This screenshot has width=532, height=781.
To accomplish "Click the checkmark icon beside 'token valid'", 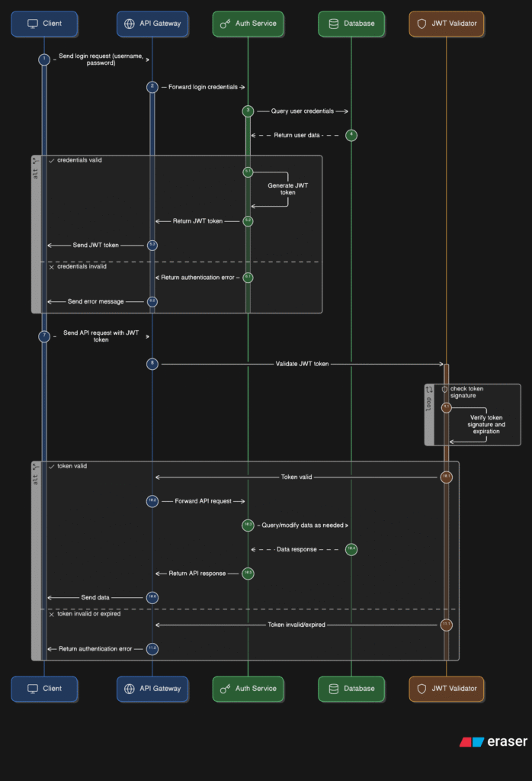I will [x=51, y=466].
